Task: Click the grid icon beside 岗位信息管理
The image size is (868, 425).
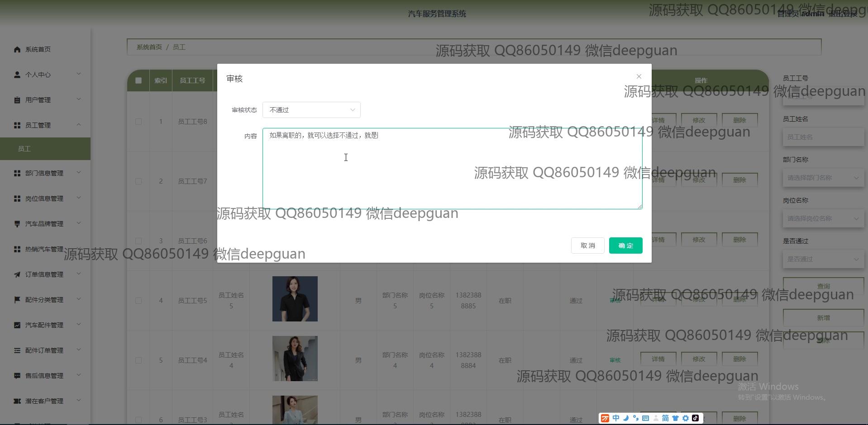Action: [x=17, y=198]
